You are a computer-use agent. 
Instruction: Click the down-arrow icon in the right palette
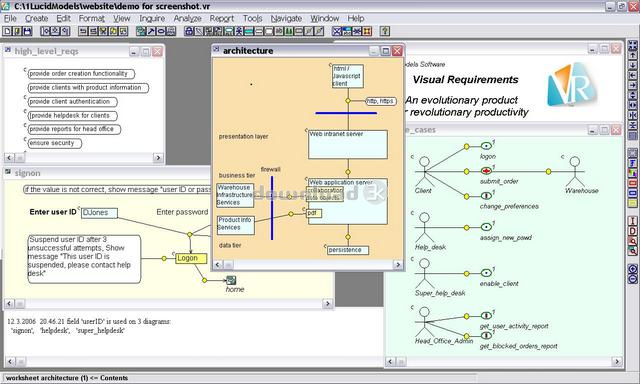point(632,65)
